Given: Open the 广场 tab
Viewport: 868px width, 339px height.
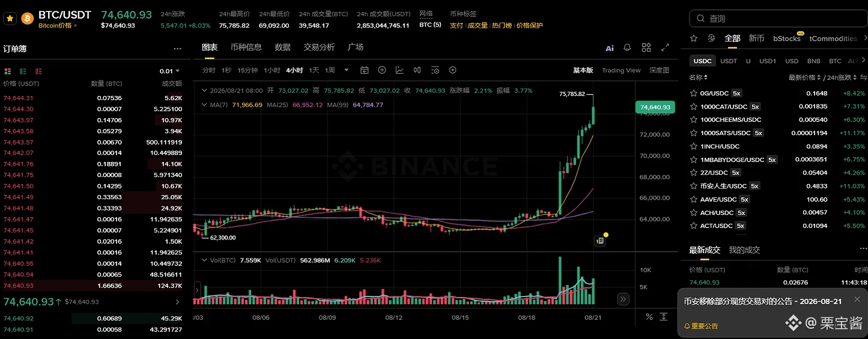Looking at the screenshot, I should [x=356, y=47].
